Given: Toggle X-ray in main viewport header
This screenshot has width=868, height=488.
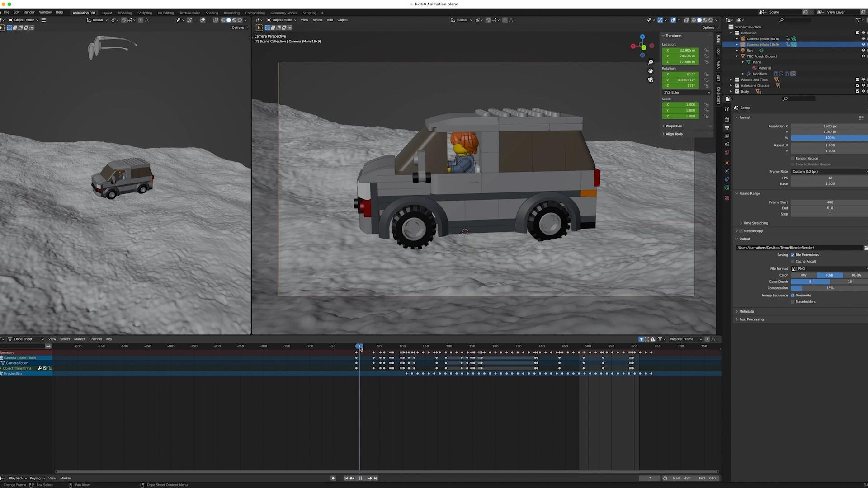Looking at the screenshot, I should (x=686, y=20).
